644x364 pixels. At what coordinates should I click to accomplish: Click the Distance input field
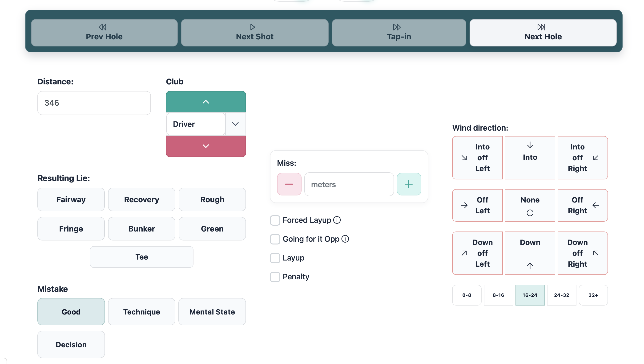coord(94,103)
